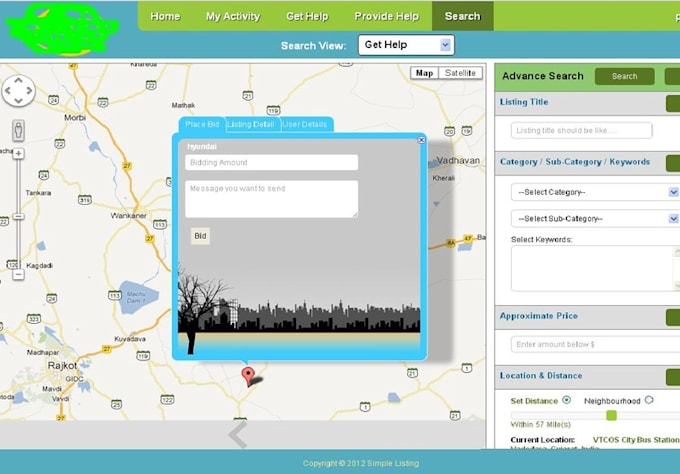Click the left arrow below the map
The width and height of the screenshot is (680, 474).
click(x=238, y=434)
